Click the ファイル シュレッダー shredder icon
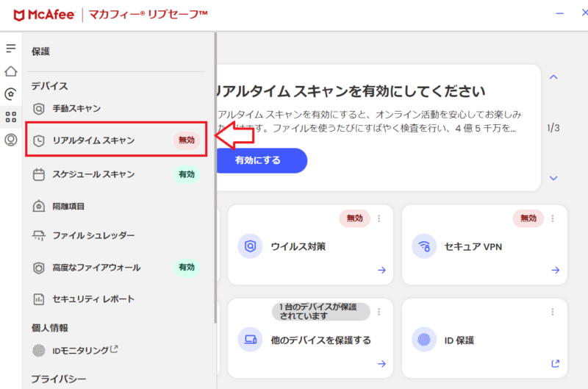Image resolution: width=588 pixels, height=389 pixels. [39, 235]
